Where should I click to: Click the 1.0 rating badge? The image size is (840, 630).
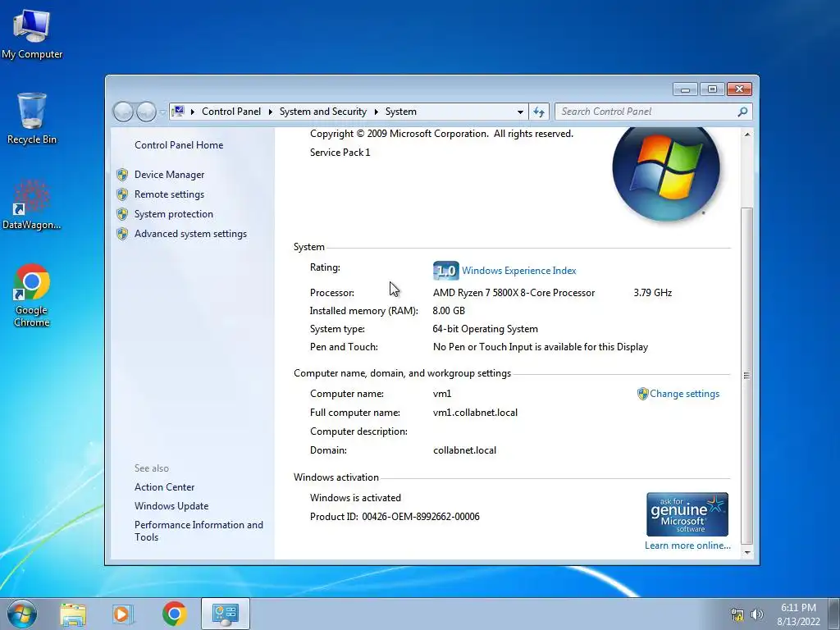pyautogui.click(x=445, y=271)
